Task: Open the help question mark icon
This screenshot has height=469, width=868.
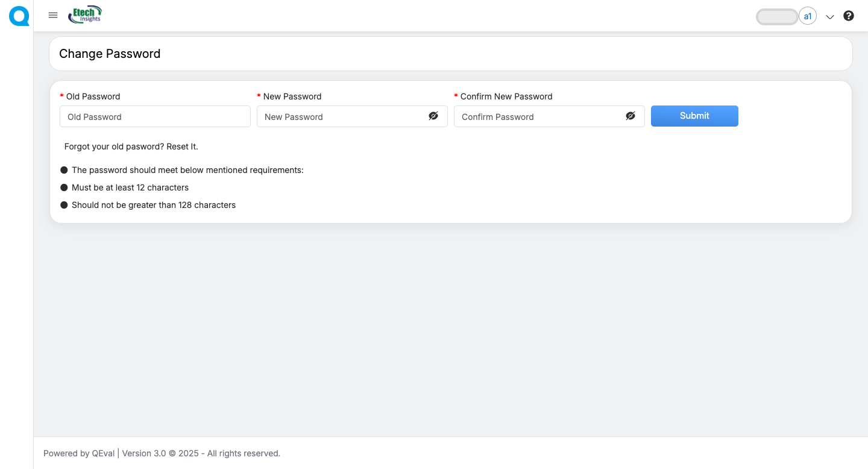Action: pos(849,16)
